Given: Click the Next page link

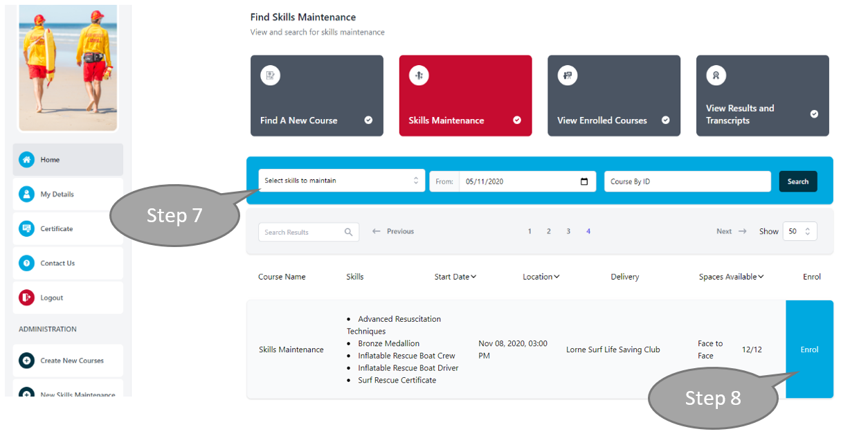Looking at the screenshot, I should tap(731, 232).
